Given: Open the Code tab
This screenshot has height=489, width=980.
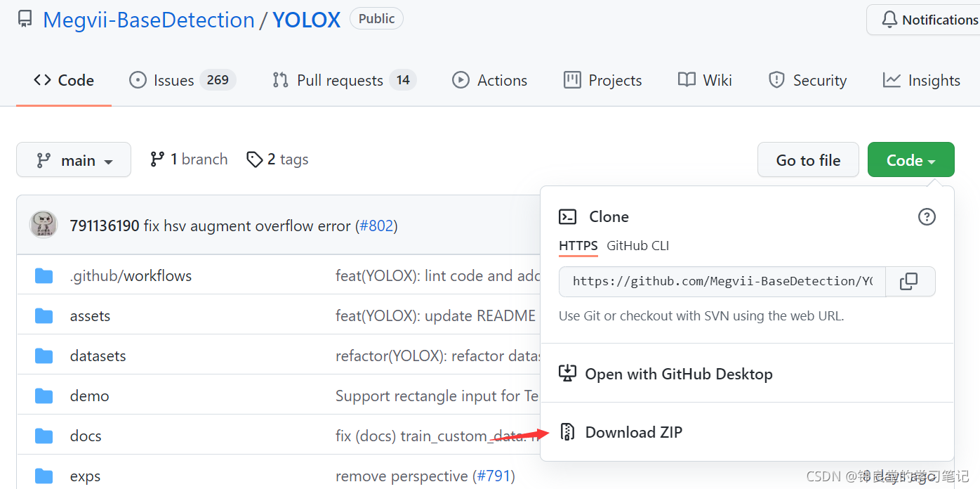Looking at the screenshot, I should pyautogui.click(x=64, y=80).
